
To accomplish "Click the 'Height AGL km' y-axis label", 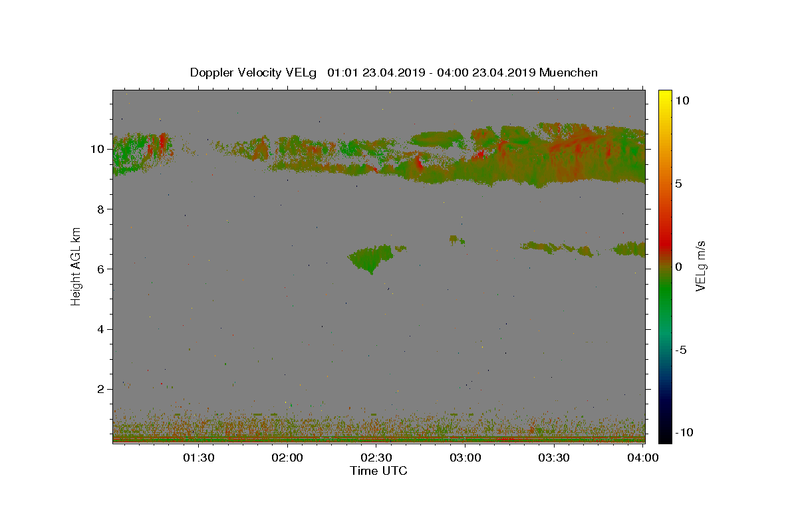I will point(76,266).
